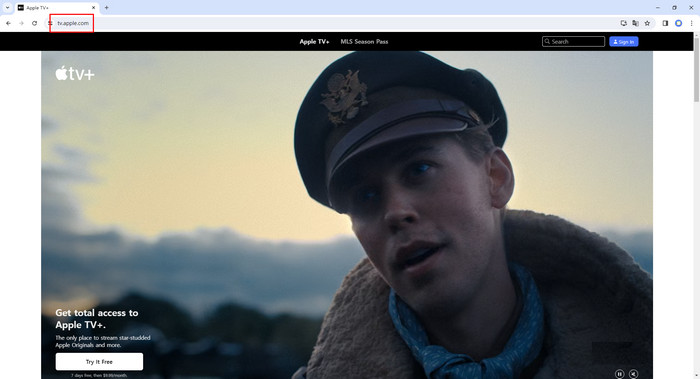The image size is (700, 379).
Task: Open the Apple TV+ navigation tab
Action: (x=314, y=42)
